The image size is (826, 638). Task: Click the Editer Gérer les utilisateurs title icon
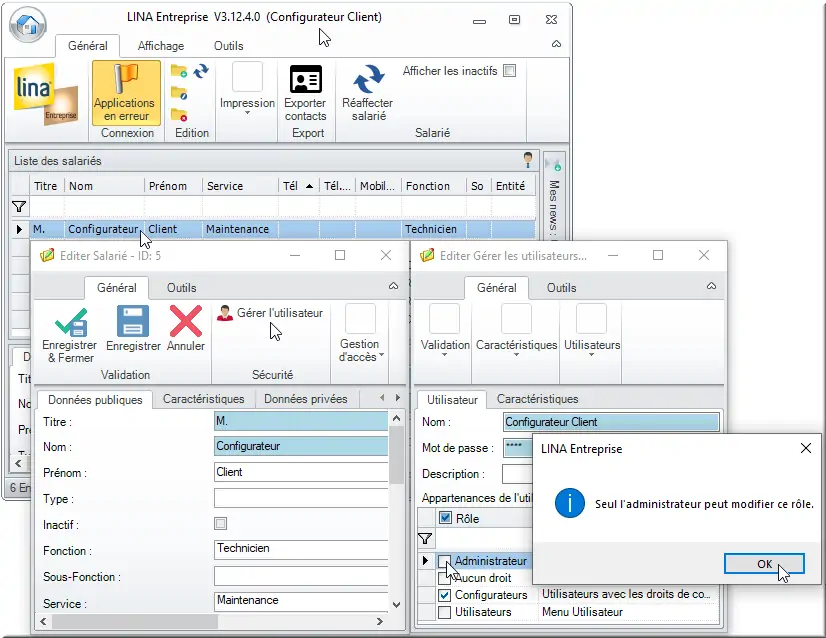tap(427, 256)
